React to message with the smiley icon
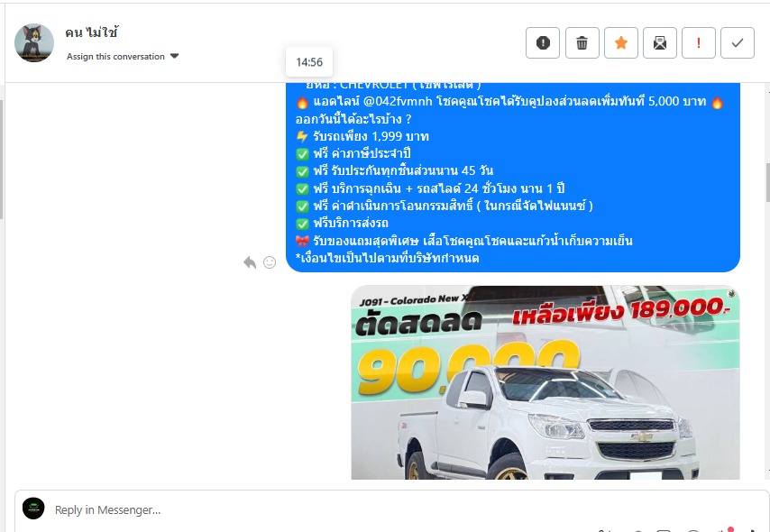This screenshot has height=532, width=770. (x=270, y=262)
